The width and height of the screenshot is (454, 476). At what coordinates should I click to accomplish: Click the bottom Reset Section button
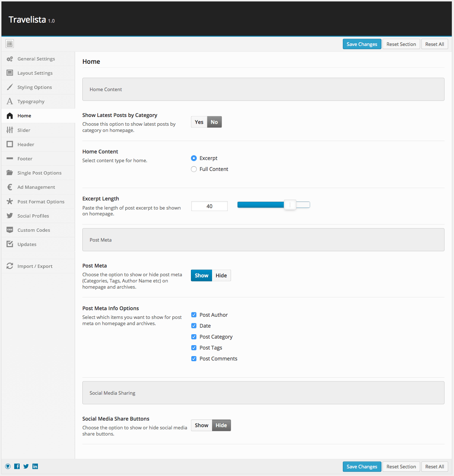click(x=401, y=467)
